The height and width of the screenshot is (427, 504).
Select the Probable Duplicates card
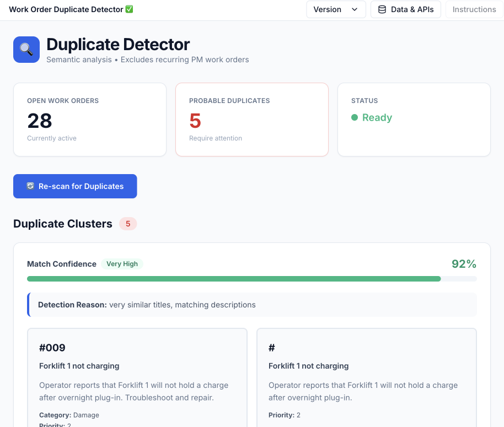251,120
